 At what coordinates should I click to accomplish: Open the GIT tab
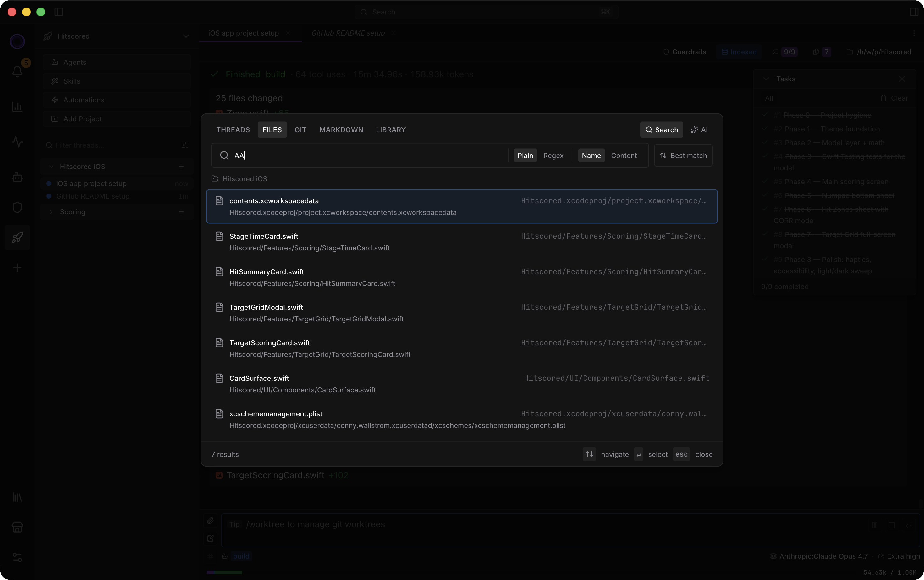coord(300,130)
